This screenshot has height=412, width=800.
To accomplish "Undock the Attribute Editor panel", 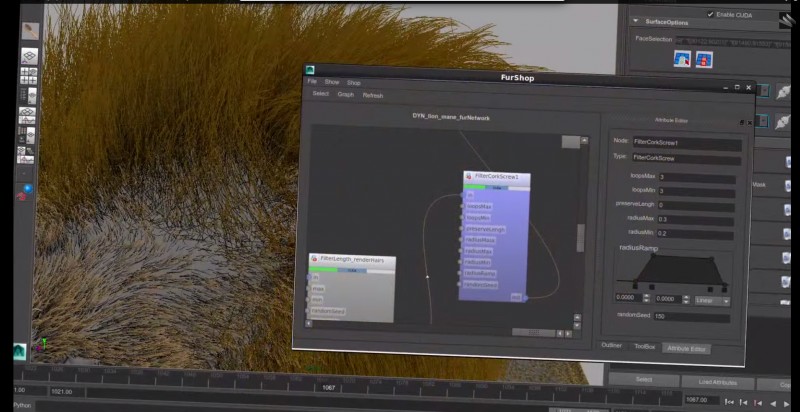I will [741, 122].
